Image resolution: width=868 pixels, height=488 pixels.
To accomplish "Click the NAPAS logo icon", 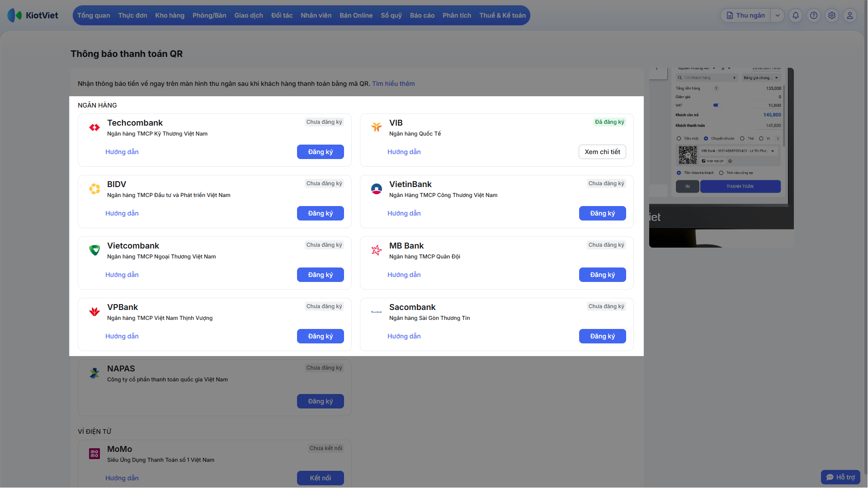I will [x=94, y=373].
